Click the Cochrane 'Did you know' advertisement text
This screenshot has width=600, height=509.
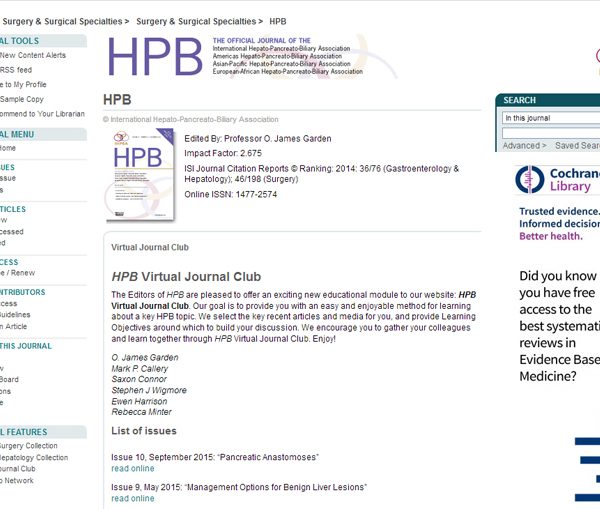(x=558, y=325)
